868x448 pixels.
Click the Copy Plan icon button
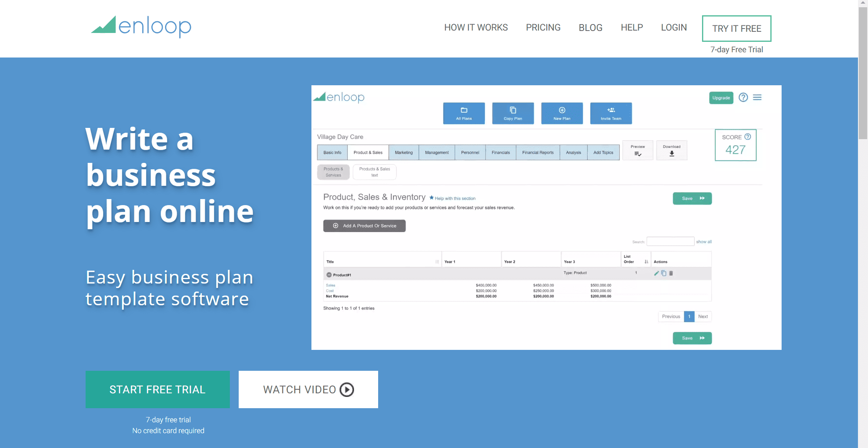point(512,113)
